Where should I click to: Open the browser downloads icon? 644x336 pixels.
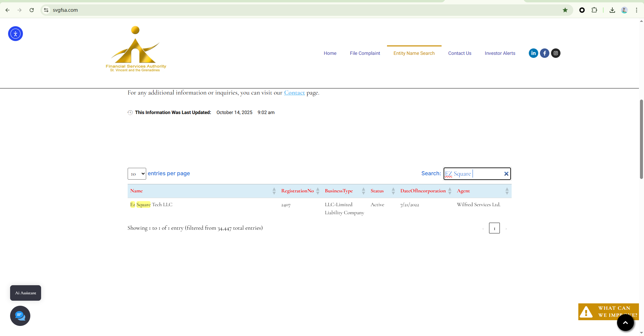point(612,10)
